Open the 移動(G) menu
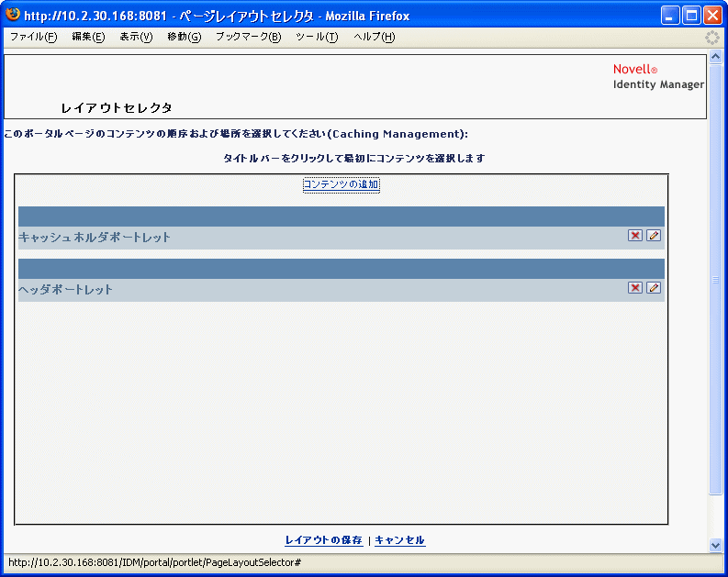Image resolution: width=728 pixels, height=577 pixels. (x=185, y=37)
